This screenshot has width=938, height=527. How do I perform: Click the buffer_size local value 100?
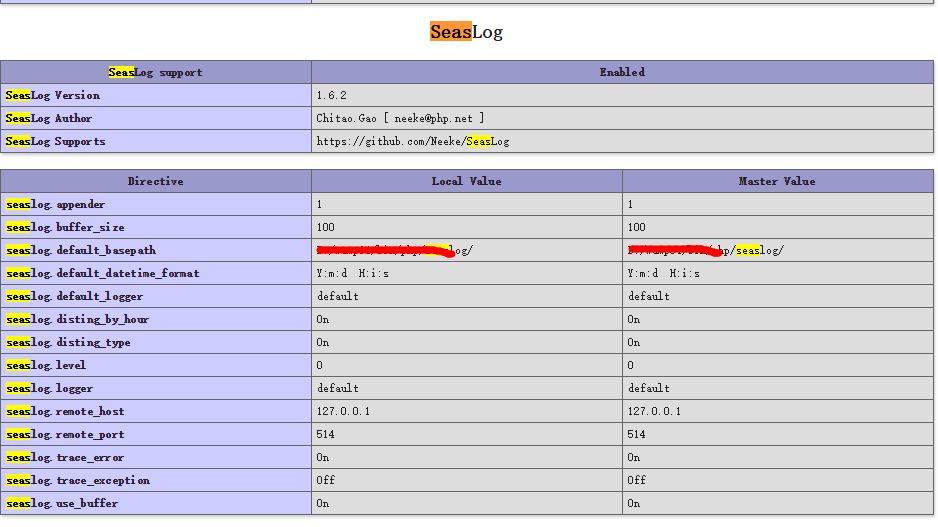[x=325, y=227]
